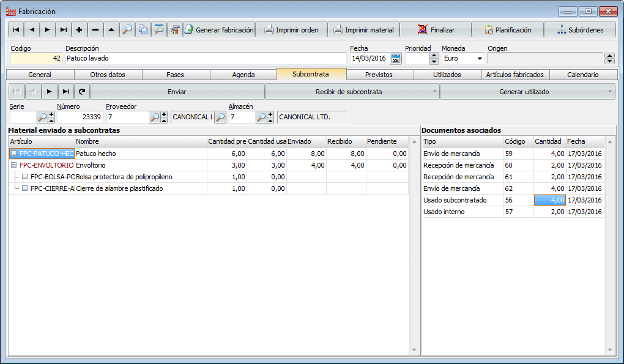
Task: Click the Enviar button
Action: click(x=177, y=92)
